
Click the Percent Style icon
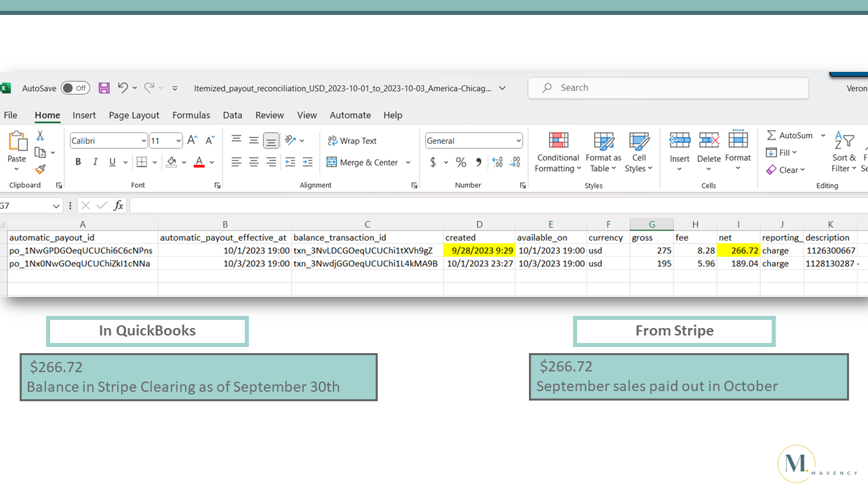click(x=461, y=163)
